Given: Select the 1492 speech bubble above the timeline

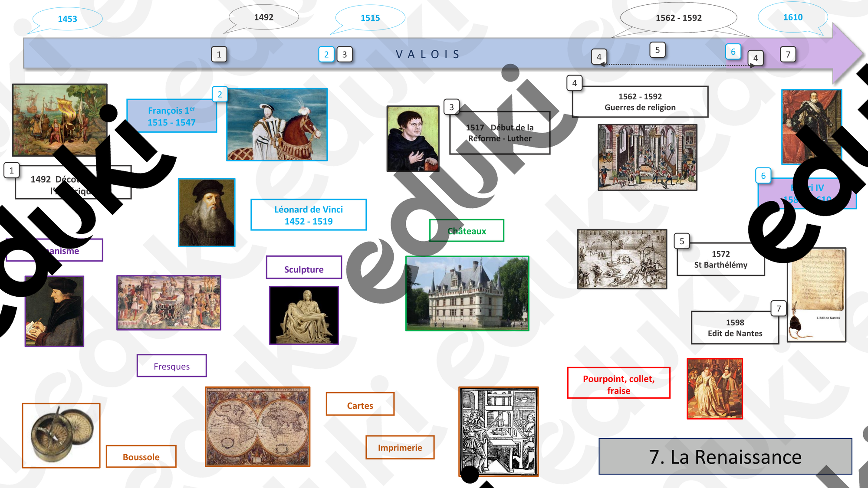Looking at the screenshot, I should (263, 17).
